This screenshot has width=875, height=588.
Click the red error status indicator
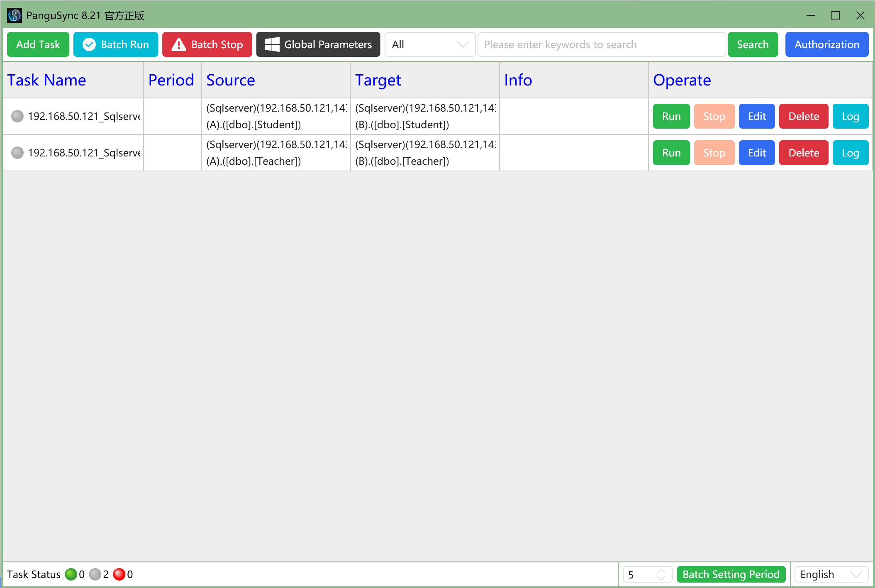coord(119,574)
